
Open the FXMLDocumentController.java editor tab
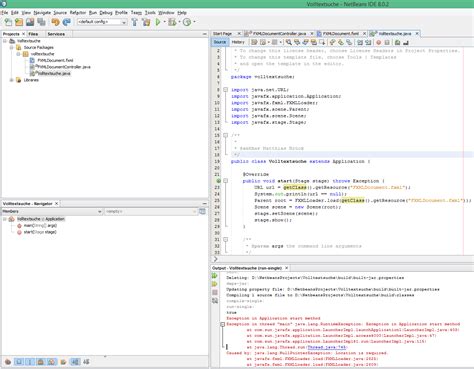tap(279, 34)
